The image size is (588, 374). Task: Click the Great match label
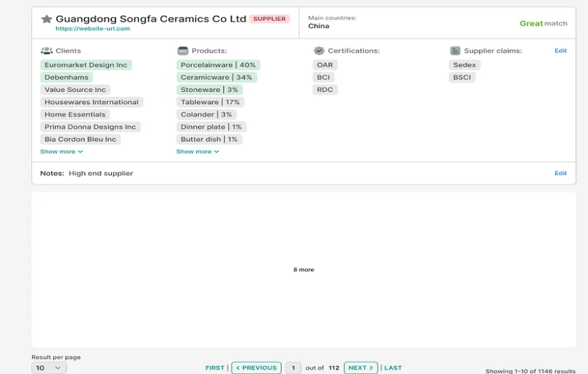[543, 24]
